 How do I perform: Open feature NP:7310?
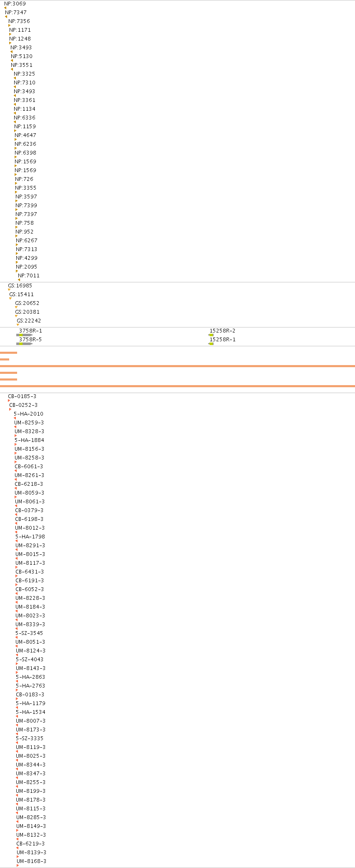click(25, 83)
